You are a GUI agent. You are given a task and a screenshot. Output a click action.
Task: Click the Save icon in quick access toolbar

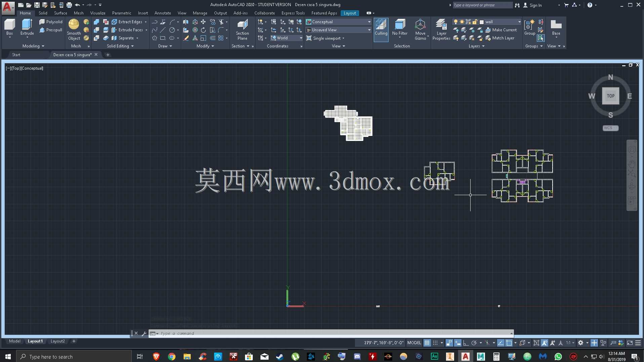click(37, 5)
